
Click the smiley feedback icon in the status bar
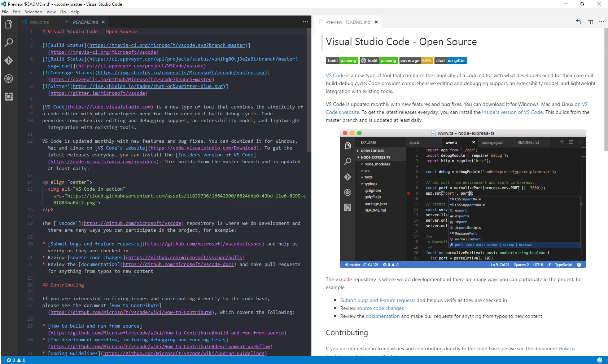pos(600,360)
